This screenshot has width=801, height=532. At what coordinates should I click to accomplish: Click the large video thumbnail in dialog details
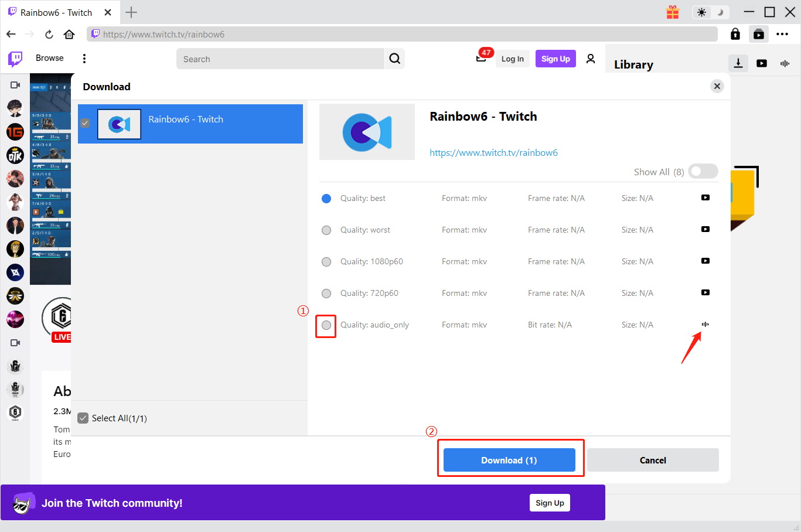click(367, 132)
